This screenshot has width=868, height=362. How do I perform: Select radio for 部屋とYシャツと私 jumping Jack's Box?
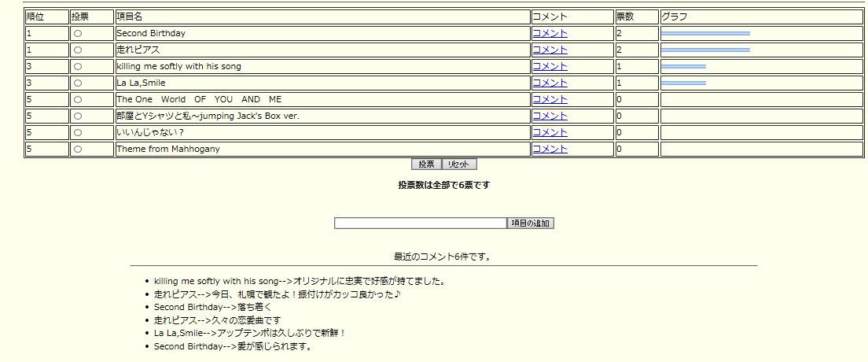coord(78,116)
